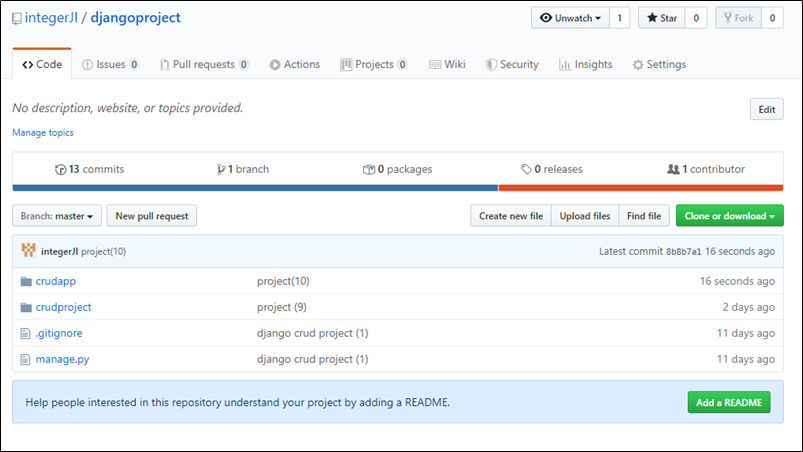
Task: Open the Pull requests tab
Action: point(204,64)
